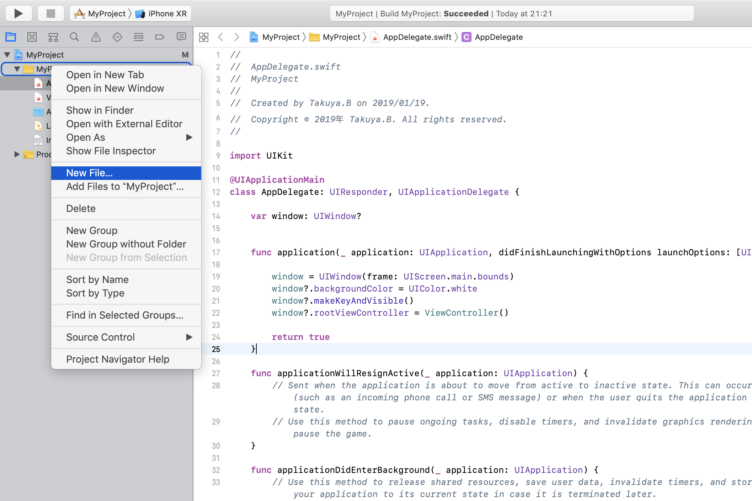Click the ViewController() call on line 22
Viewport: 752px width, 501px height.
coord(466,313)
